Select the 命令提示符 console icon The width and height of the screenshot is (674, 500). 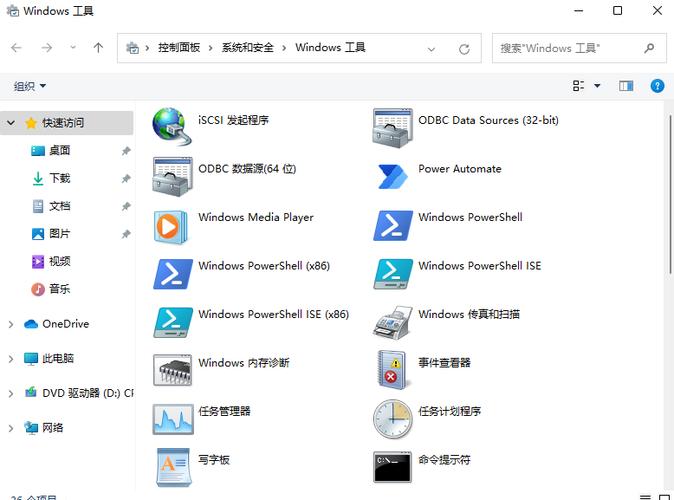[392, 467]
